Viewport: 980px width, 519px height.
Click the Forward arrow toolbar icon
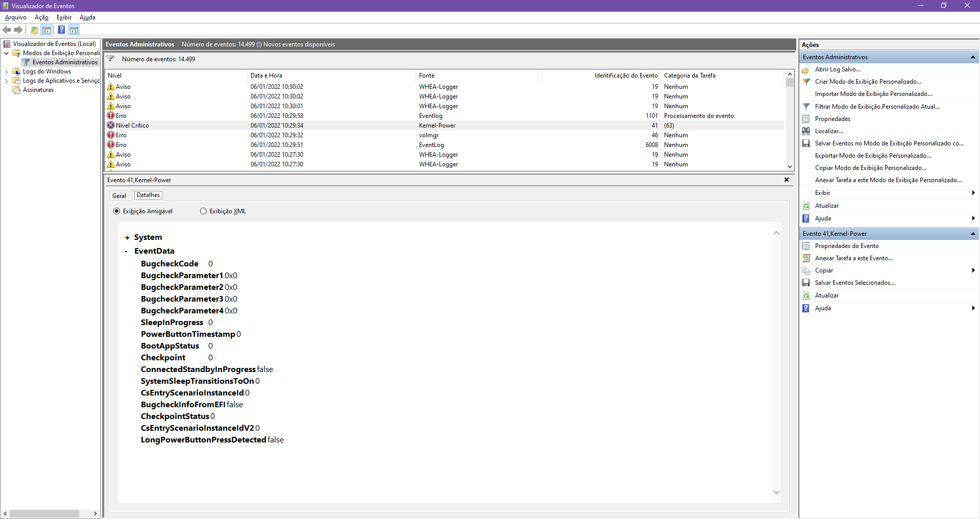coord(18,30)
